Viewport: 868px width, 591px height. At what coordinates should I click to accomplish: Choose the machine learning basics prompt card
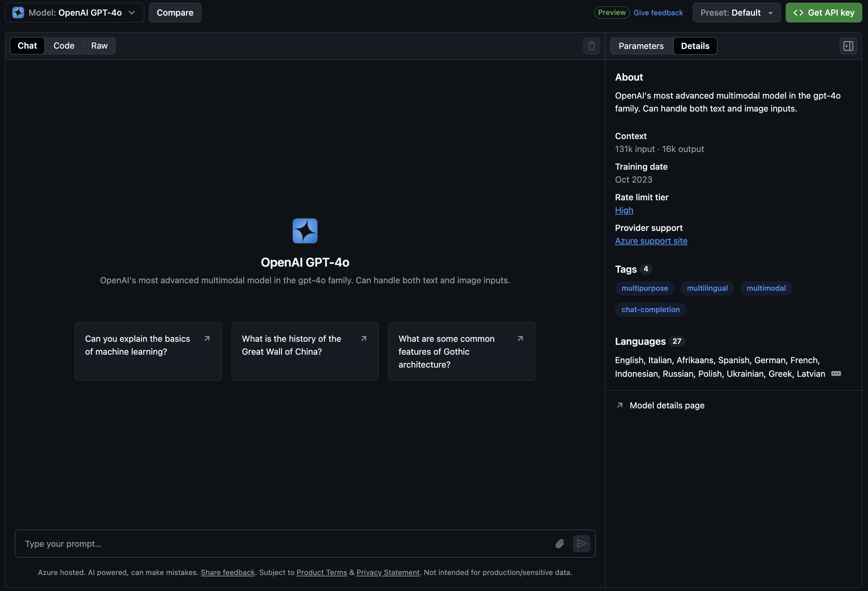click(148, 351)
